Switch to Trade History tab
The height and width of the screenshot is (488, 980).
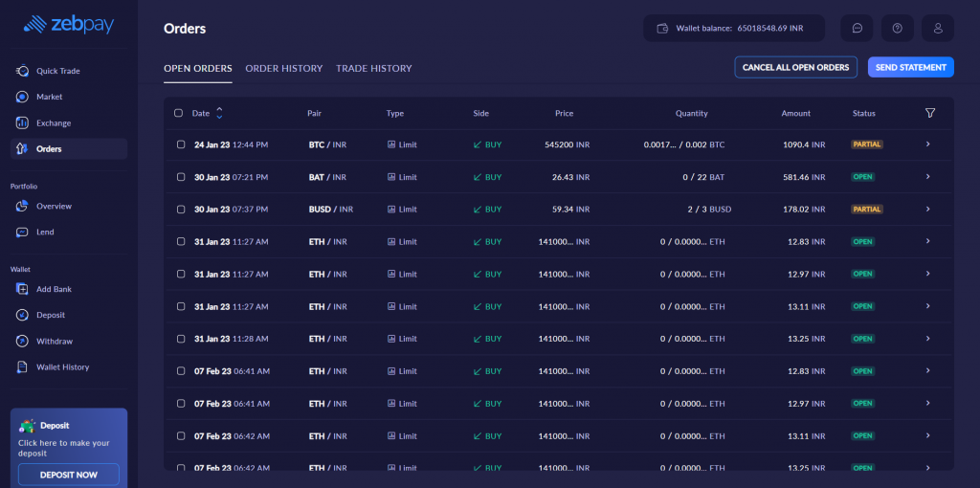tap(373, 69)
